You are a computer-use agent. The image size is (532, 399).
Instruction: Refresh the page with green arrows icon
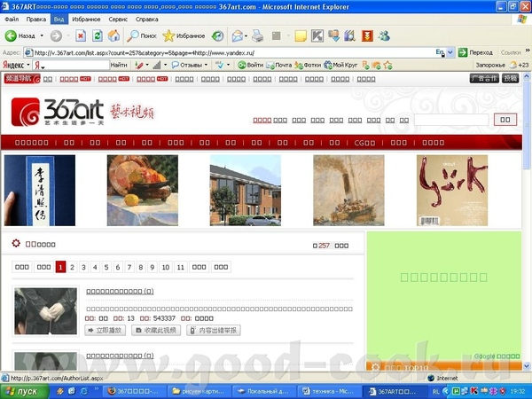[98, 35]
